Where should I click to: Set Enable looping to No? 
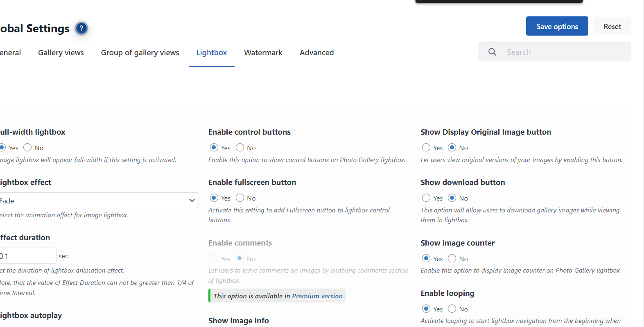click(x=452, y=309)
